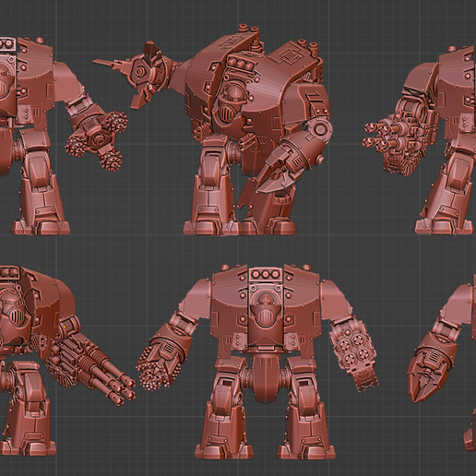Select the four-tube missile pod arm
Image resolution: width=476 pixels, height=476 pixels.
(x=353, y=353)
